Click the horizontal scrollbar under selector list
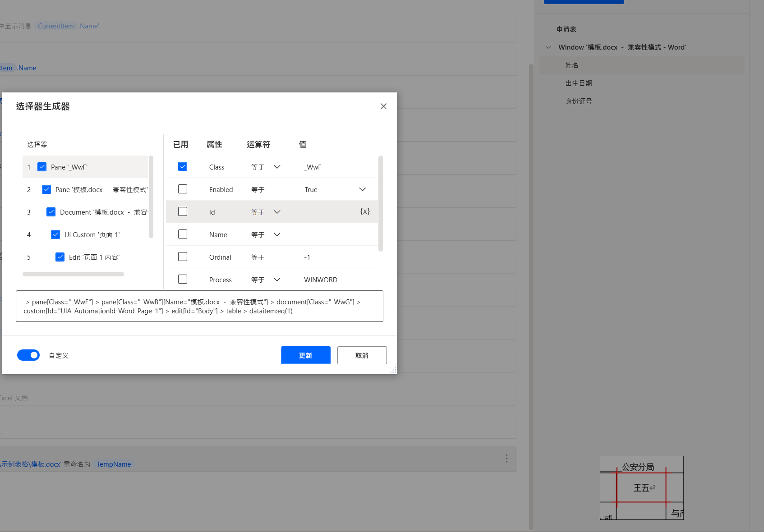The width and height of the screenshot is (764, 532). (x=73, y=274)
